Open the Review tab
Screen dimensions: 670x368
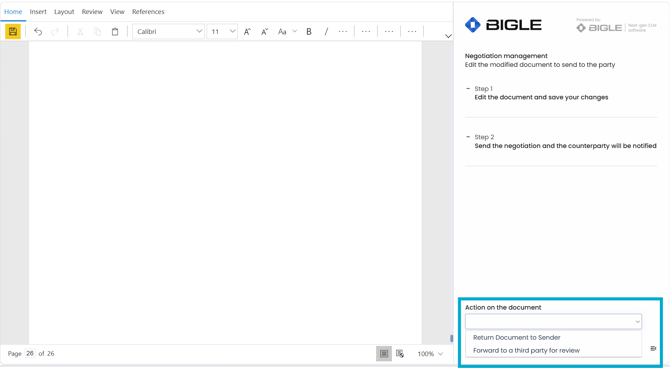92,12
